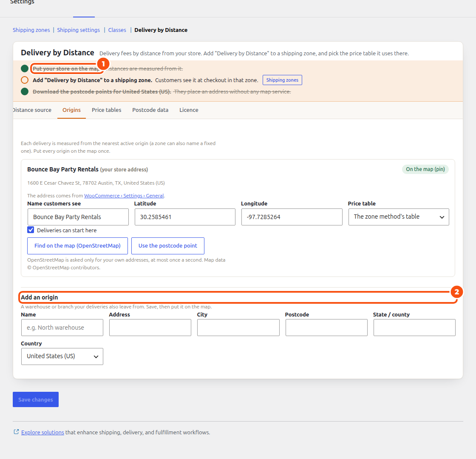Toggle the Deliveries can start here checkbox

(31, 230)
